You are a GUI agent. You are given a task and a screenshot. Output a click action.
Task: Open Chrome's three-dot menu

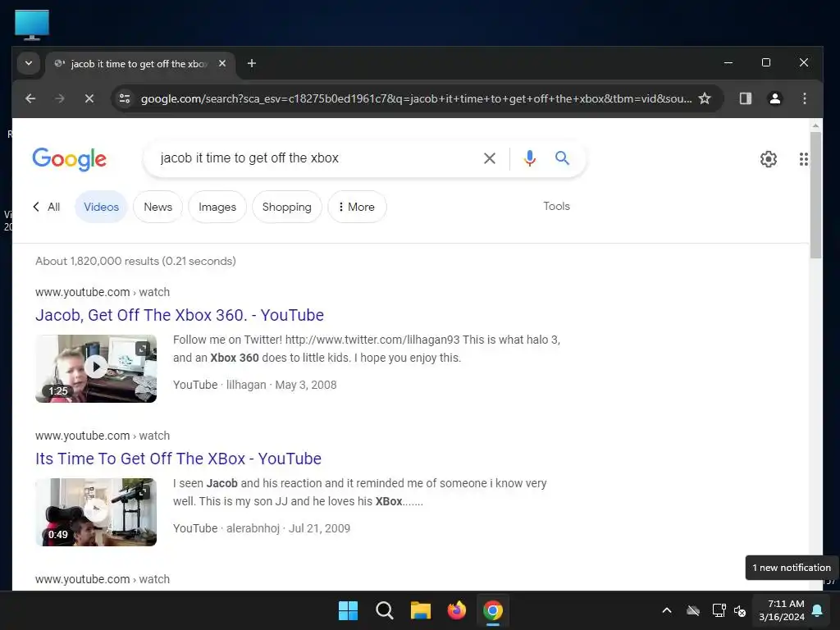coord(804,98)
